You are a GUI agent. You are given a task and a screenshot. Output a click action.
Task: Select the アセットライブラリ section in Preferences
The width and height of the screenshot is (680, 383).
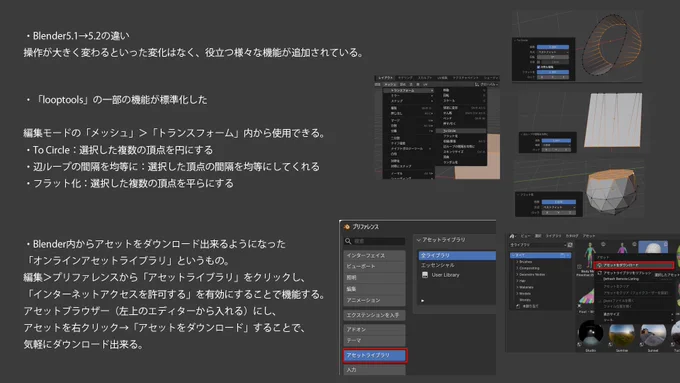point(375,355)
